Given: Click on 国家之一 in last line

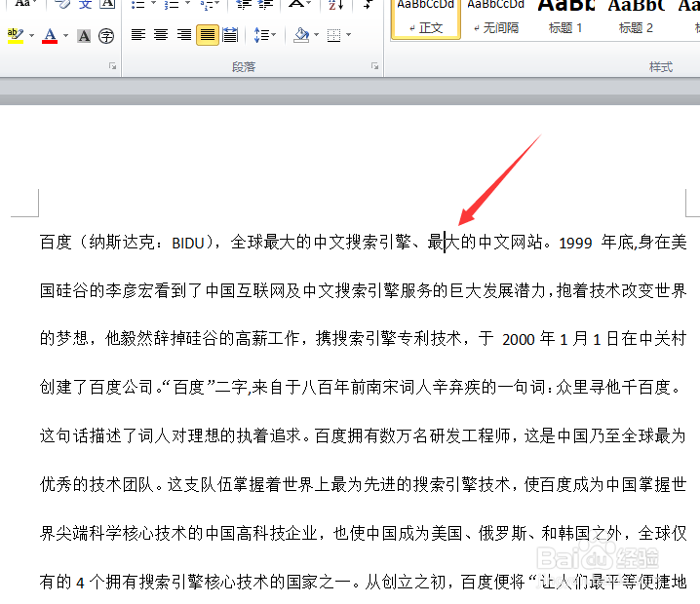Looking at the screenshot, I should 319,582.
